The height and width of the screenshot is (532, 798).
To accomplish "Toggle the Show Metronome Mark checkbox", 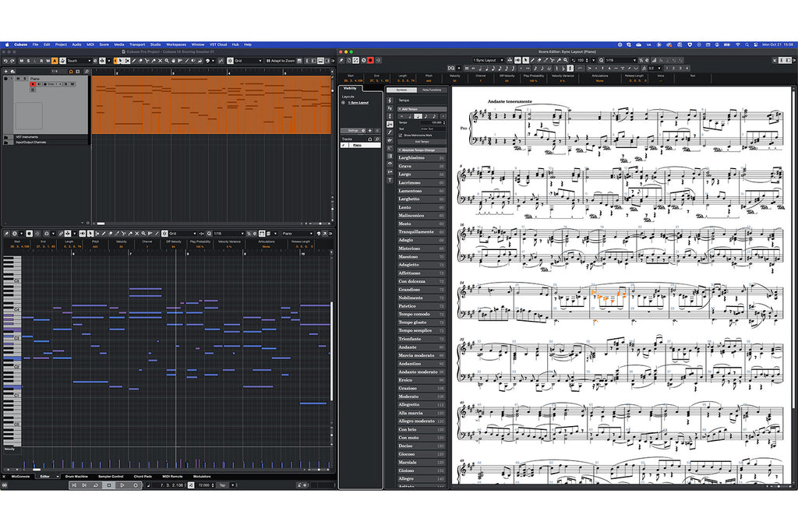I will [400, 136].
